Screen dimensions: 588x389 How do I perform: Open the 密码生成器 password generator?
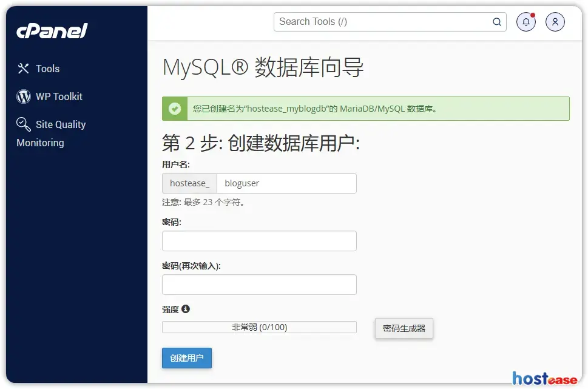coord(404,328)
